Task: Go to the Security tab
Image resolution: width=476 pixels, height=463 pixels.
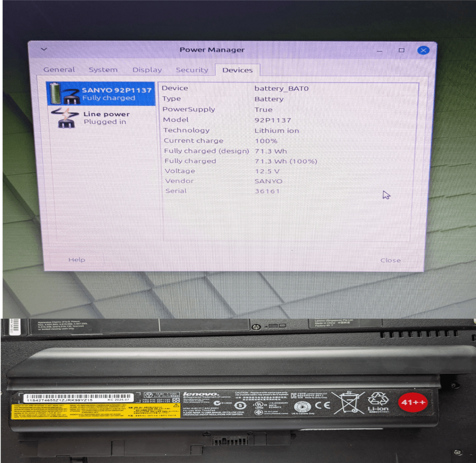Action: (192, 70)
